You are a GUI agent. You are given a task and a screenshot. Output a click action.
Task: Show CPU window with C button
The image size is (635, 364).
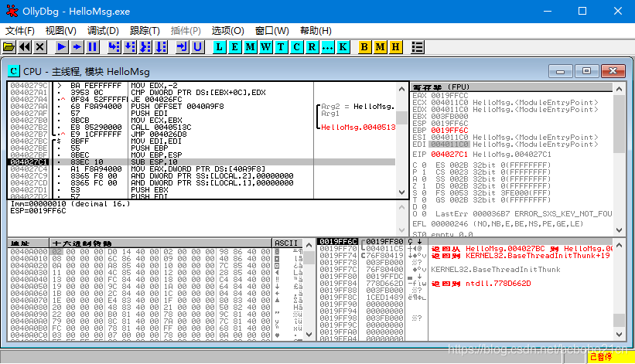tap(296, 47)
